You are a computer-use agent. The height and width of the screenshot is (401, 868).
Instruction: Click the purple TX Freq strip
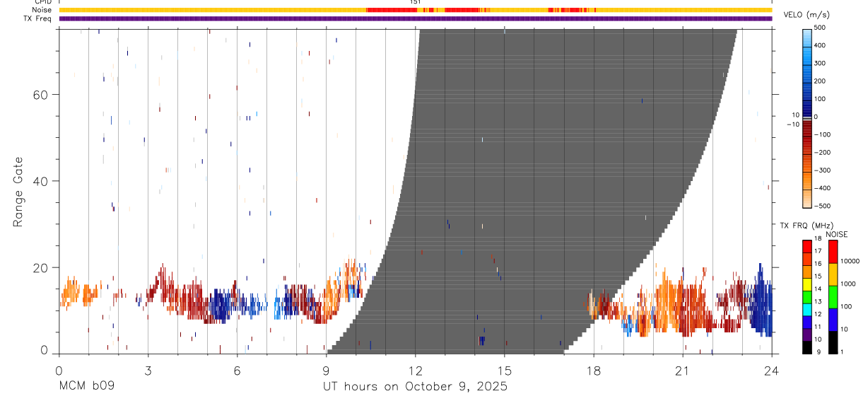(415, 18)
